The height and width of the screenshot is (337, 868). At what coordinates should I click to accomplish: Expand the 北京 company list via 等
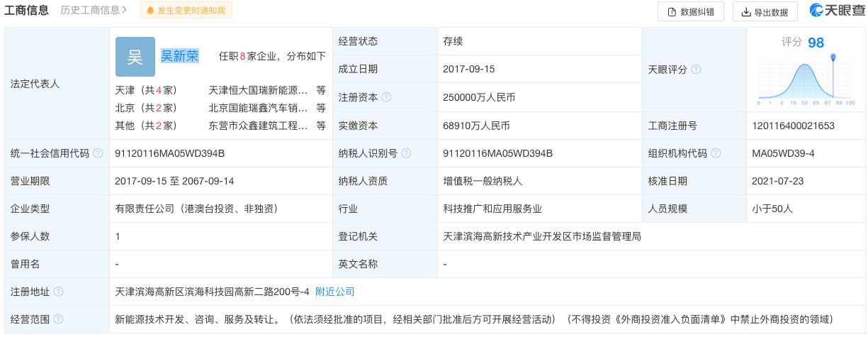321,108
